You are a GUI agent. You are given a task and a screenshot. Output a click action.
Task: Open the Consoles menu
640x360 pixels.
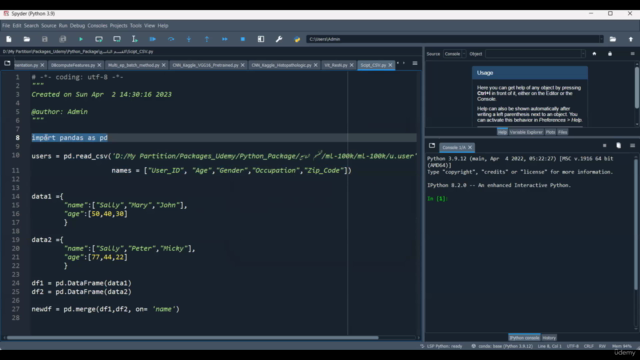(x=97, y=26)
